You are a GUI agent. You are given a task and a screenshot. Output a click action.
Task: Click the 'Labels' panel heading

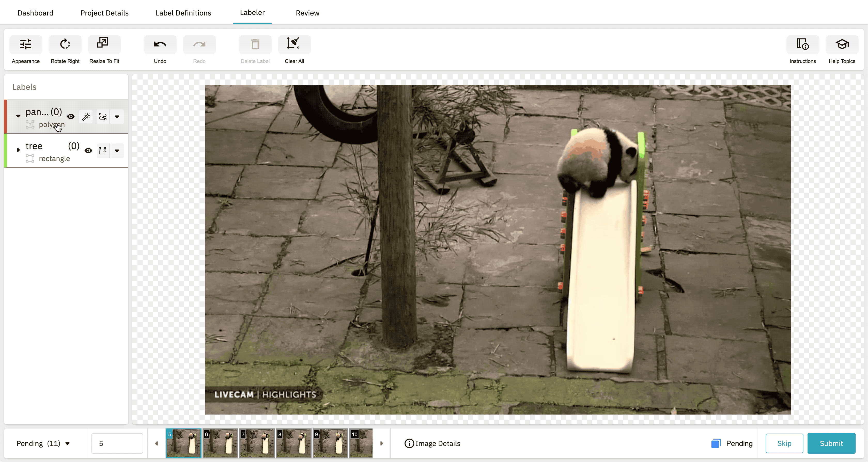point(24,87)
